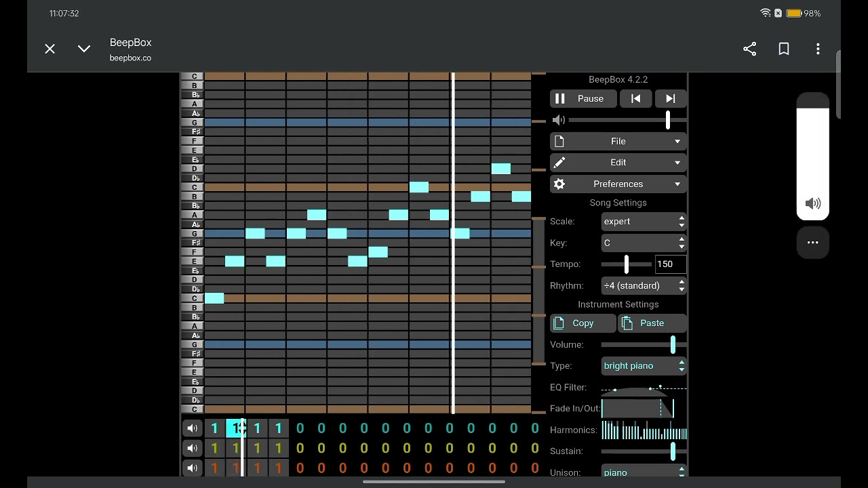The width and height of the screenshot is (868, 488).
Task: Click the Instrument Settings heading
Action: coord(618,304)
